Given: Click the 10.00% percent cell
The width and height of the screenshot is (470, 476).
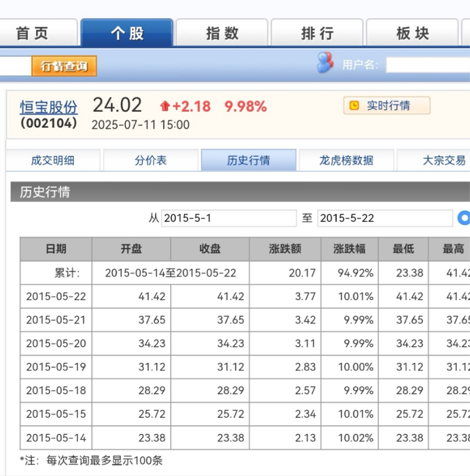Looking at the screenshot, I should click(x=349, y=367).
